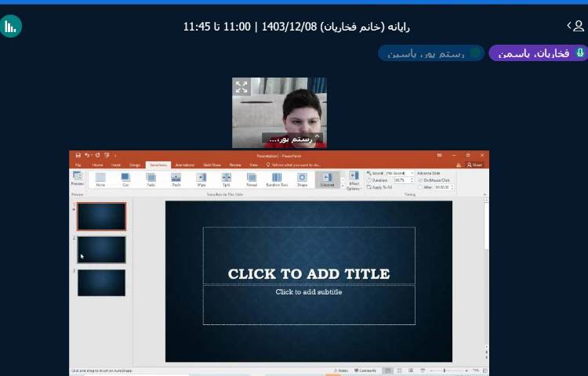Click the microphone icon on the purple participant chip
588x376 pixels.
point(580,52)
